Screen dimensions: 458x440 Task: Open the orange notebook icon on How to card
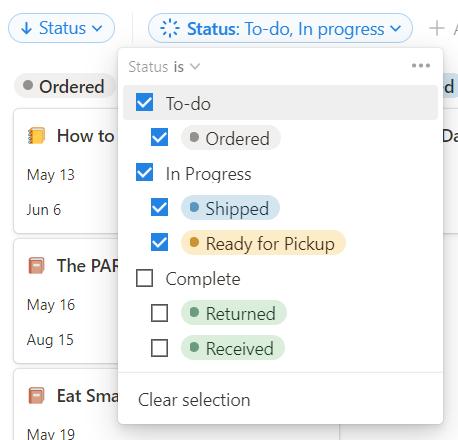pyautogui.click(x=36, y=136)
